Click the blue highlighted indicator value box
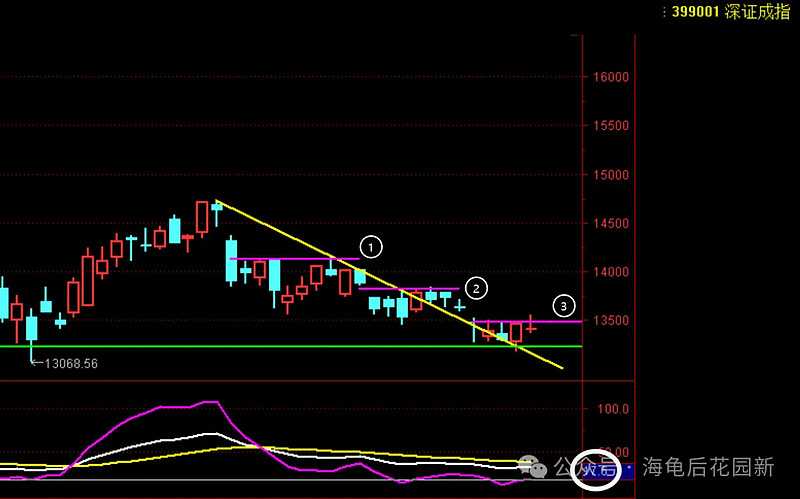The height and width of the screenshot is (499, 800). point(608,469)
